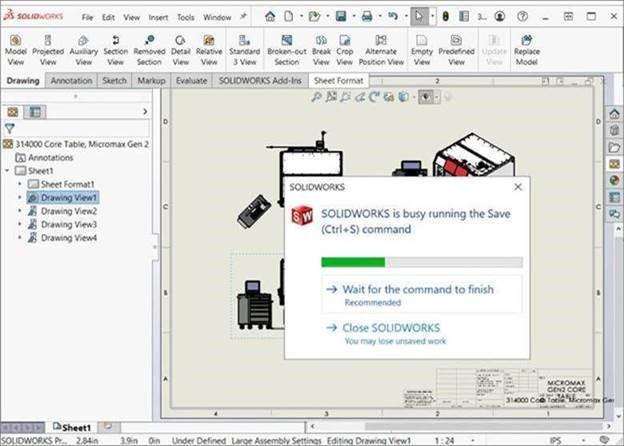624x446 pixels.
Task: Expand the panel tabs chevron arrow
Action: (x=145, y=112)
